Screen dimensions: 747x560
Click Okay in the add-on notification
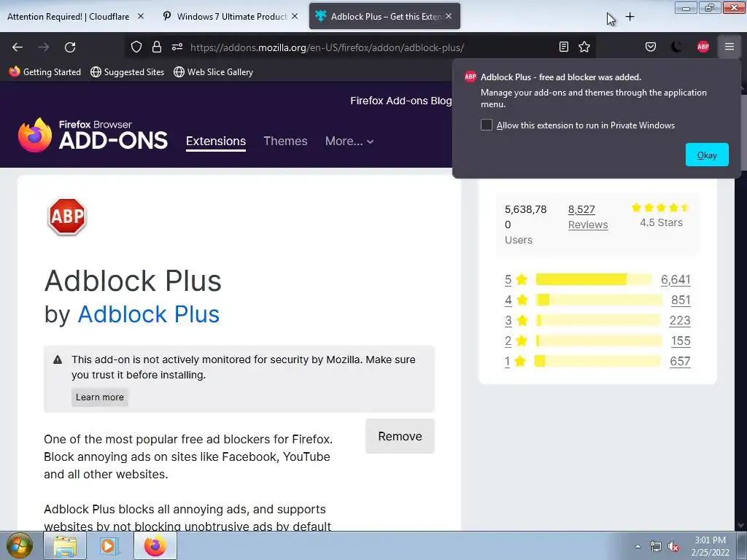(x=706, y=155)
